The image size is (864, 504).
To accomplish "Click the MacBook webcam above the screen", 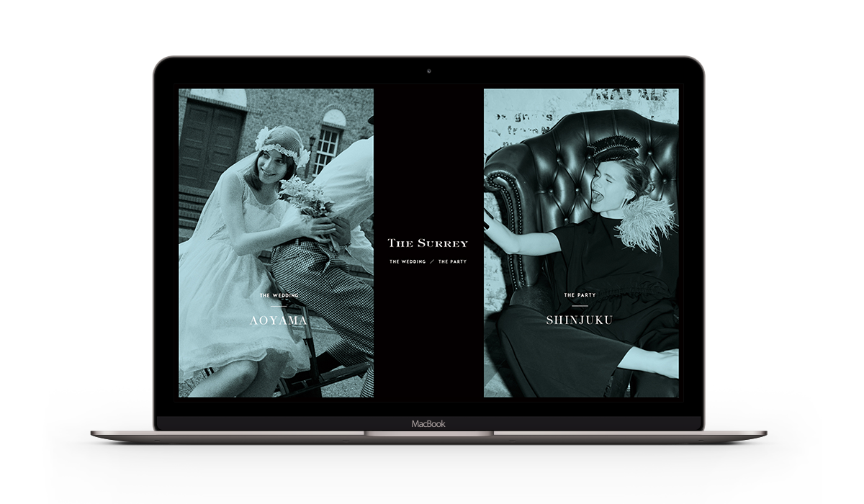I will pyautogui.click(x=428, y=71).
